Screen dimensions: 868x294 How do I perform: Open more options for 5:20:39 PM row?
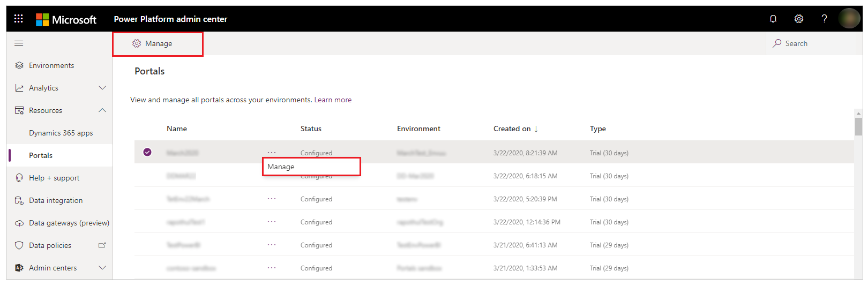272,199
